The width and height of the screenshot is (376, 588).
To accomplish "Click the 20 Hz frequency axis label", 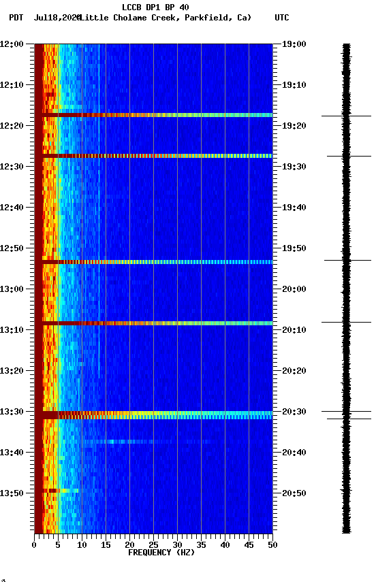I will 129,545.
